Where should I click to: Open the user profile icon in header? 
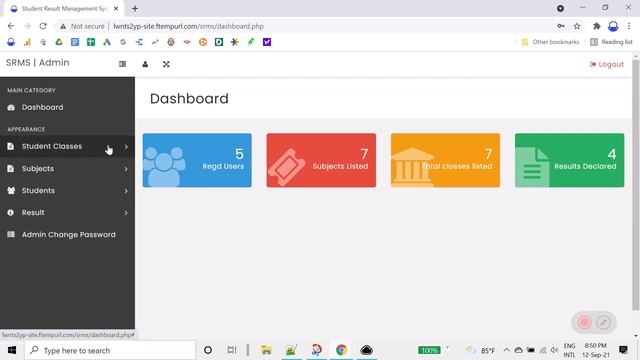point(145,64)
